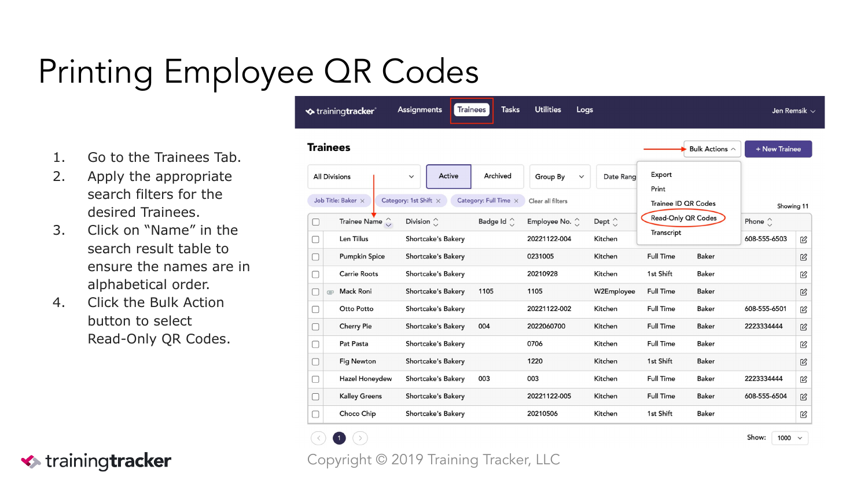Image resolution: width=868 pixels, height=488 pixels.
Task: Open edit icon for Kalley Greens row
Action: click(x=804, y=397)
